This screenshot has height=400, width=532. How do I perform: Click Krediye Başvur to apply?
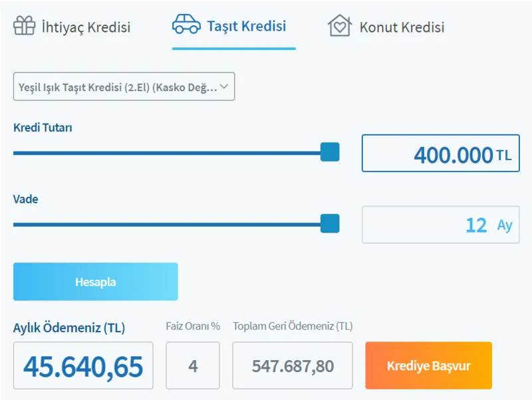428,365
